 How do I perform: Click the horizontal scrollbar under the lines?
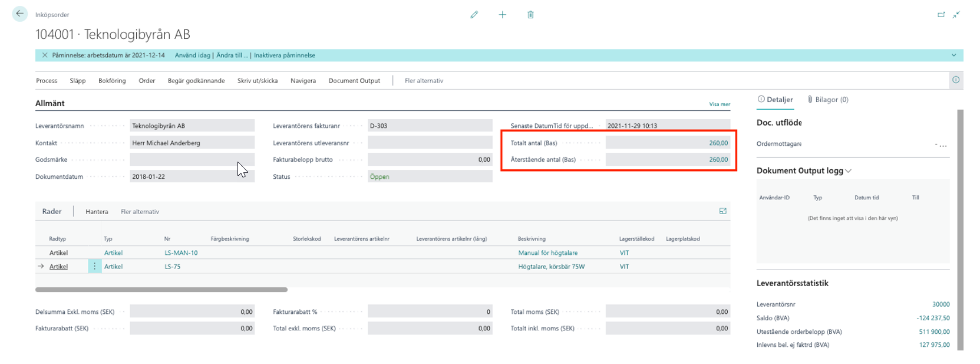click(x=161, y=290)
